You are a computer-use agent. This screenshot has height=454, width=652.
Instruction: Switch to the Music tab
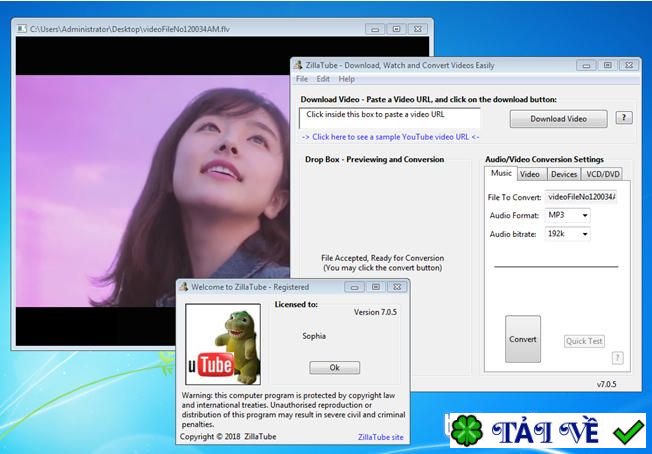click(501, 173)
